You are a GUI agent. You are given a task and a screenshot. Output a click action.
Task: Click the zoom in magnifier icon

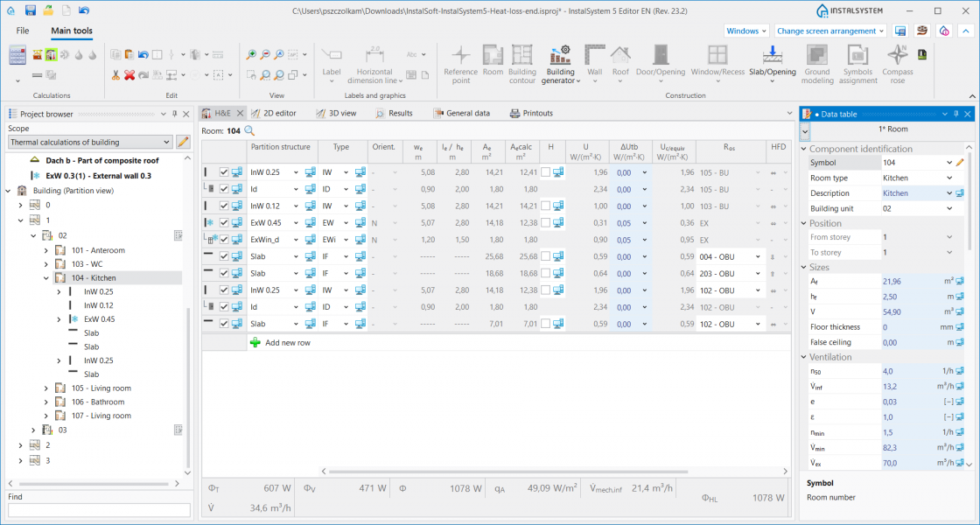252,54
